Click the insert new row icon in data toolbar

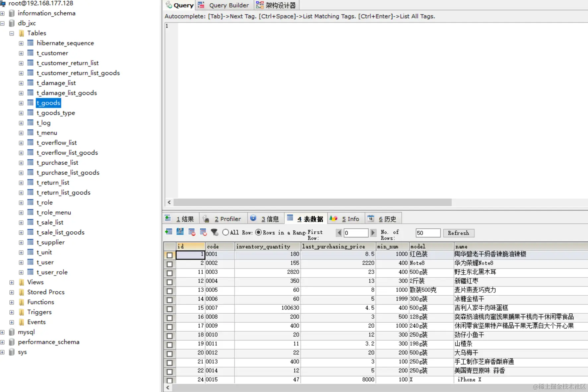coord(168,232)
